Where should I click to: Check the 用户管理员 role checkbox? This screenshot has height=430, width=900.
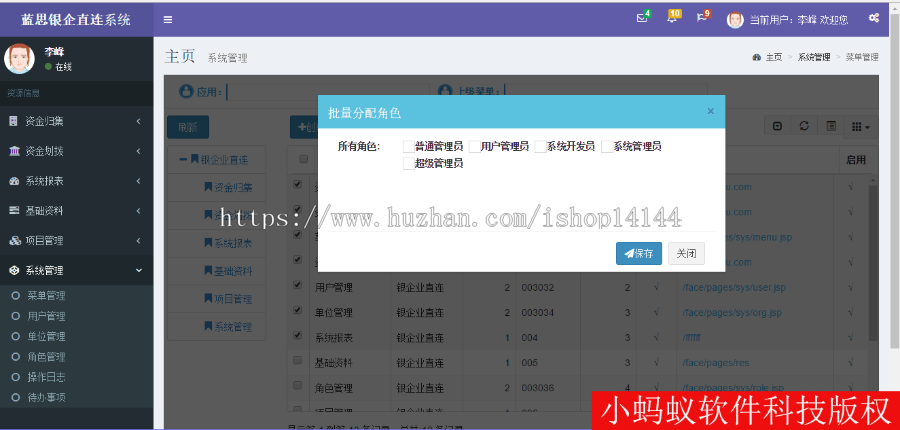tap(474, 147)
